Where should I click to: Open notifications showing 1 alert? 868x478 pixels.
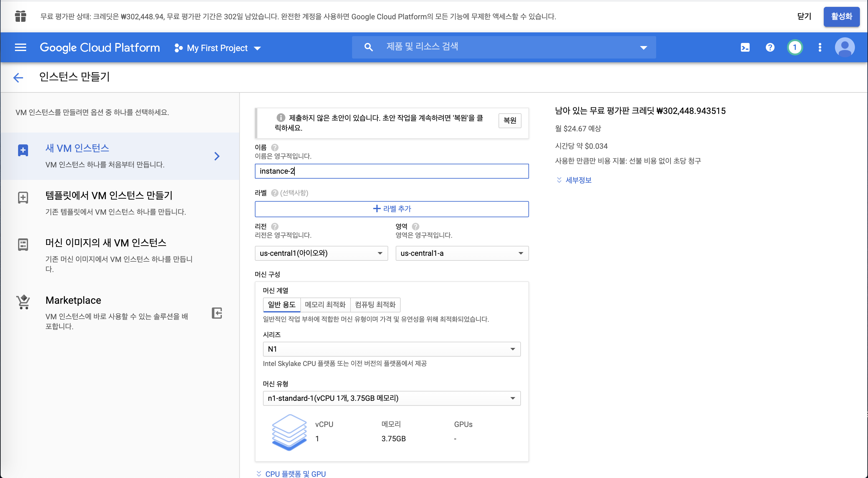coord(794,47)
